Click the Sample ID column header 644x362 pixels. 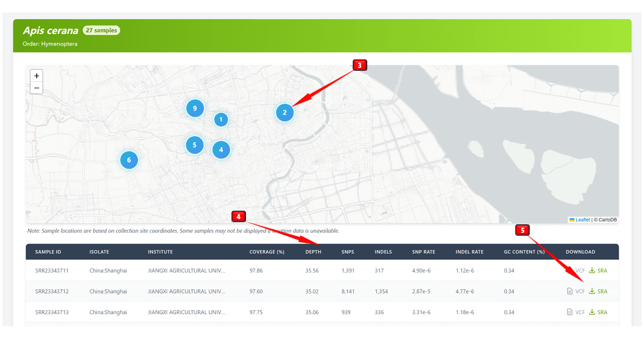tap(48, 252)
